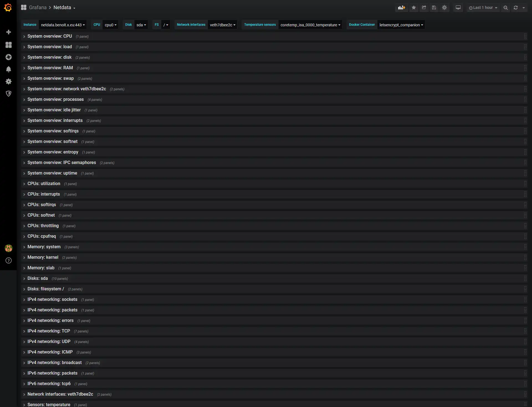This screenshot has height=407, width=532.
Task: Open dashboard settings
Action: (x=444, y=7)
